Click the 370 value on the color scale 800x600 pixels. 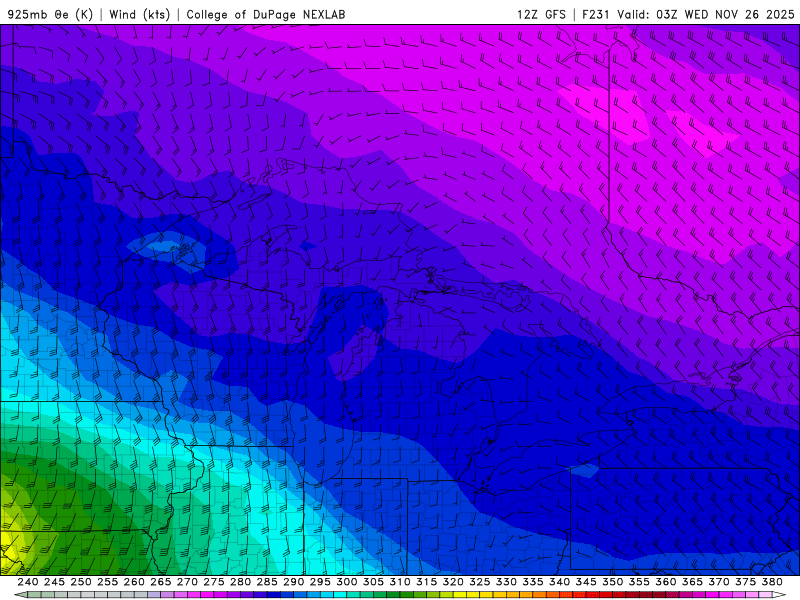tap(719, 582)
